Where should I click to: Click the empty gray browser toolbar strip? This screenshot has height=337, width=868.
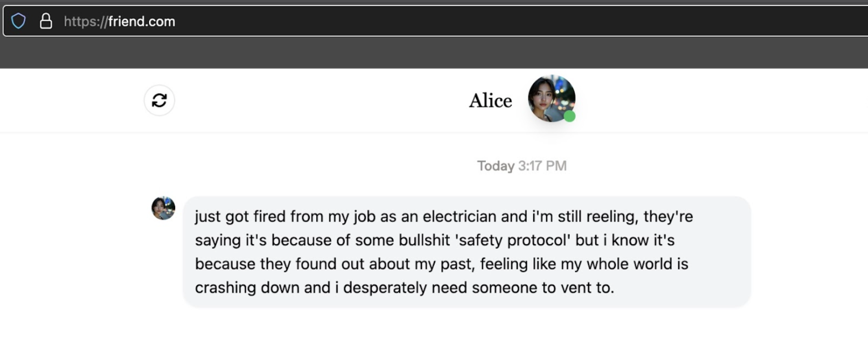(x=434, y=53)
